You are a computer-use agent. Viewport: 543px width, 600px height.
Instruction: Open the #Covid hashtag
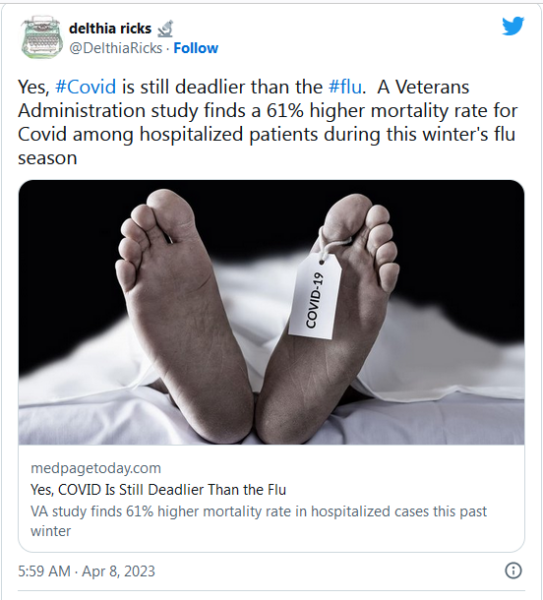point(85,87)
